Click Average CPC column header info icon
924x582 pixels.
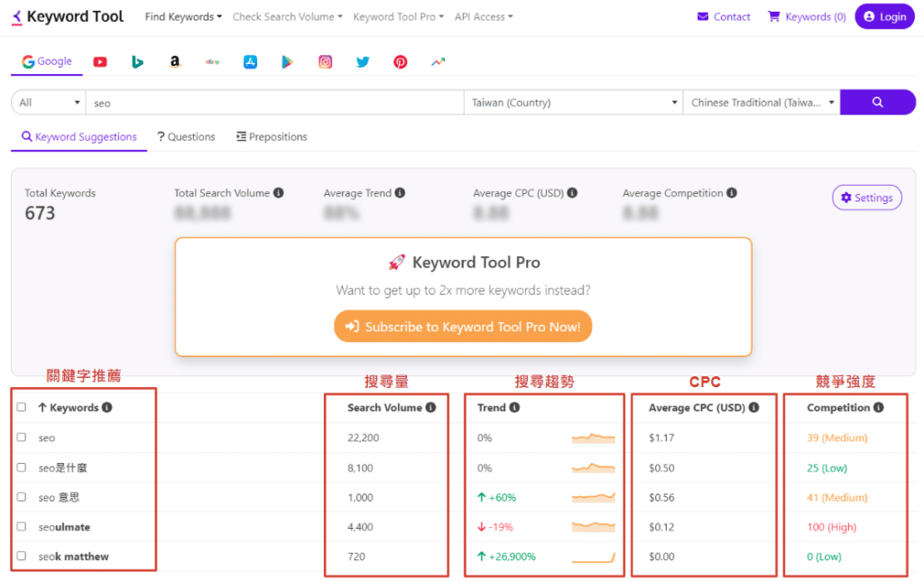(753, 408)
